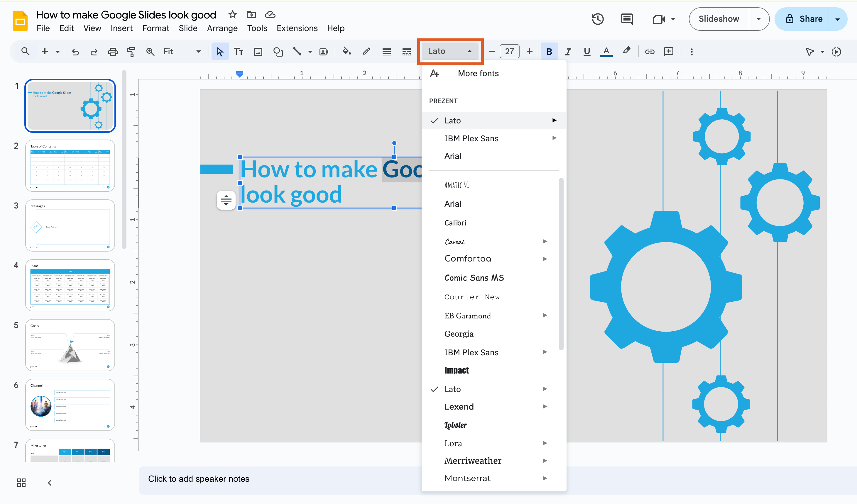Toggle italic formatting

568,52
